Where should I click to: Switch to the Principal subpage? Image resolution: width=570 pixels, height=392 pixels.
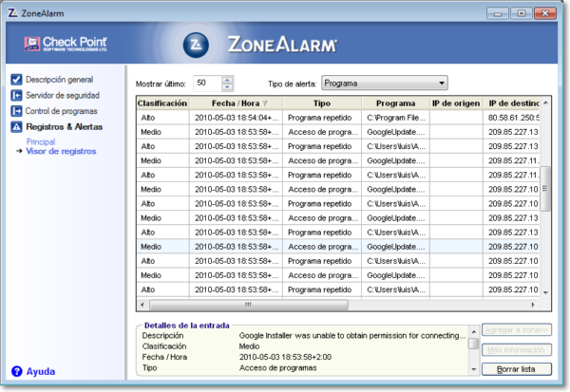tap(41, 141)
